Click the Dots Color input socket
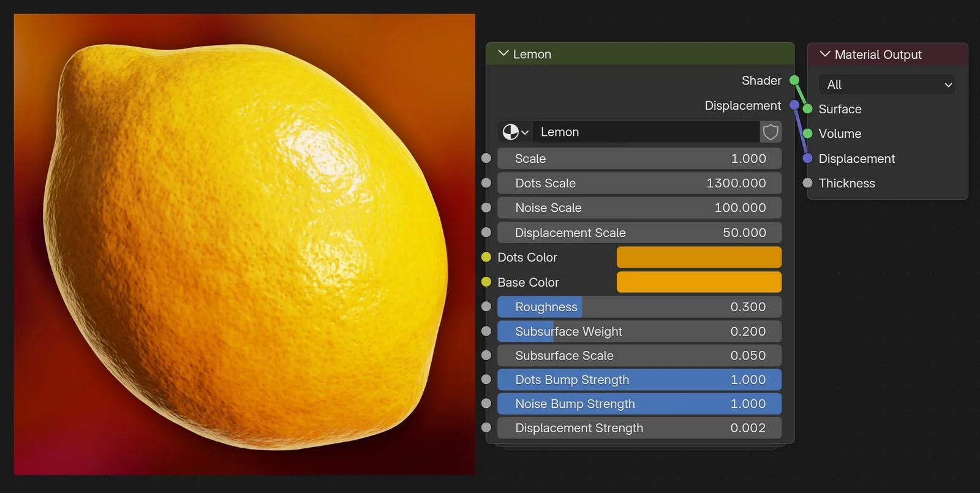Image resolution: width=980 pixels, height=493 pixels. click(486, 257)
